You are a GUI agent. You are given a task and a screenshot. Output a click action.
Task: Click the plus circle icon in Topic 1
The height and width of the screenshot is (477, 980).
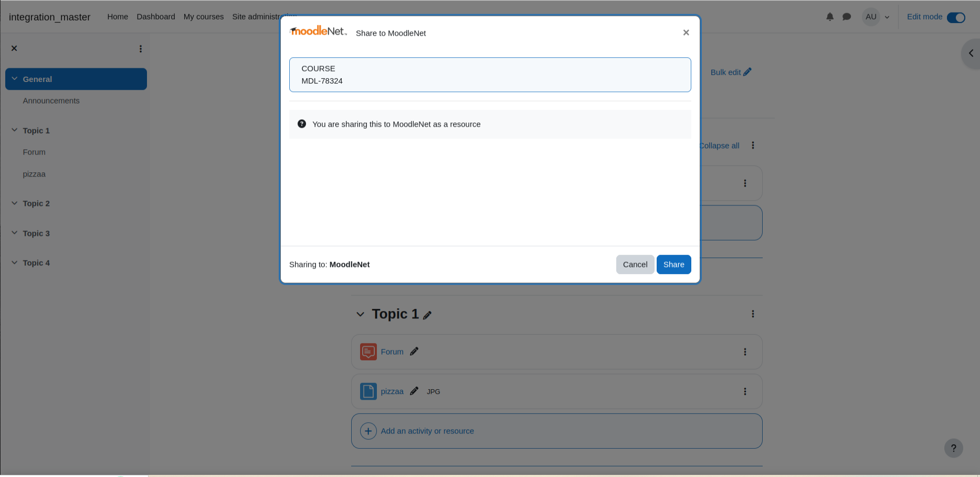[x=368, y=431]
